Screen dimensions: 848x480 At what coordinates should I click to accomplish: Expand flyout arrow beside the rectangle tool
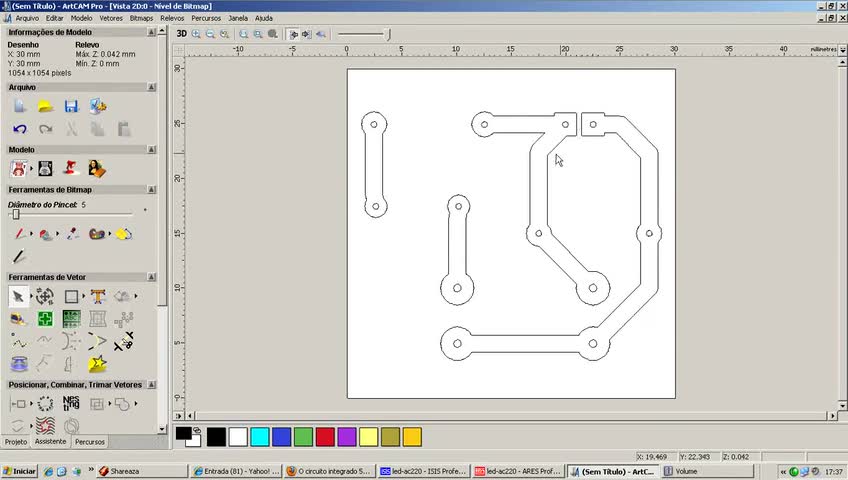point(83,296)
